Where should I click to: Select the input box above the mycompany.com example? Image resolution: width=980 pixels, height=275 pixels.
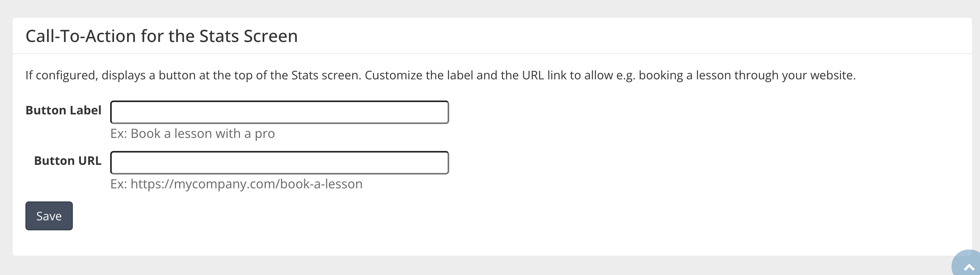point(279,163)
